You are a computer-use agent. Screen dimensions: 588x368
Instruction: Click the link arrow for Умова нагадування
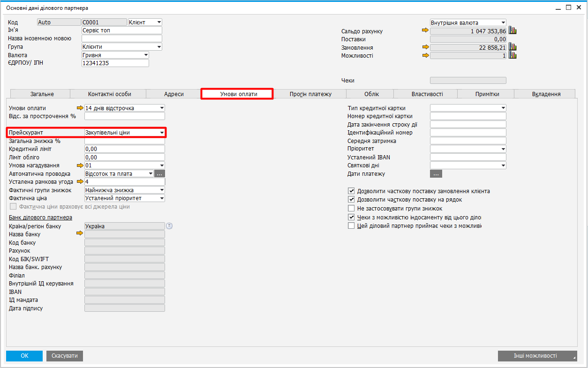80,165
